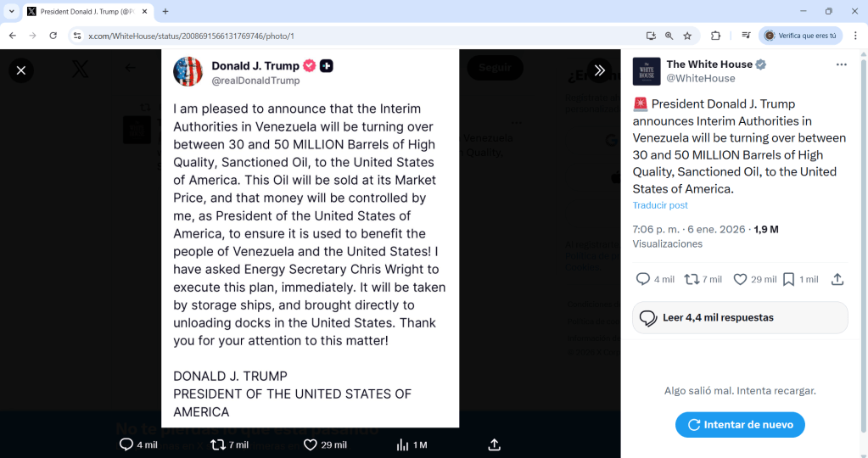Image resolution: width=868 pixels, height=458 pixels.
Task: Open the browser tab search dropdown
Action: point(12,11)
